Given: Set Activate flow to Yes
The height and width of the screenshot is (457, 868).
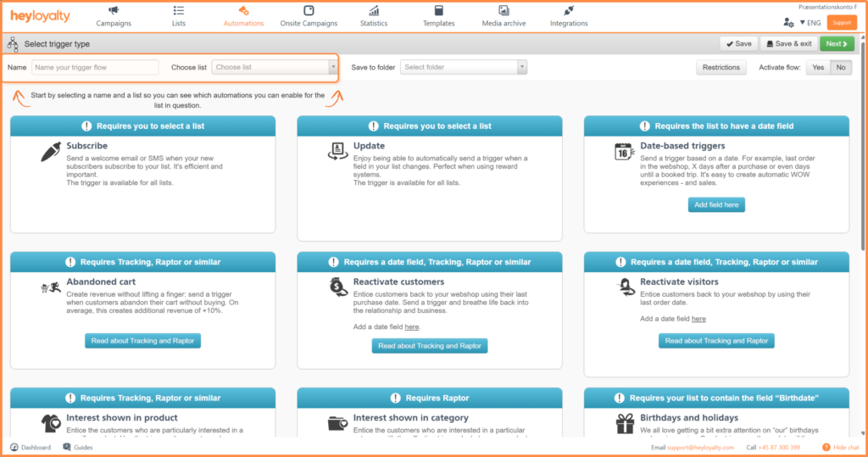Looking at the screenshot, I should click(x=817, y=68).
